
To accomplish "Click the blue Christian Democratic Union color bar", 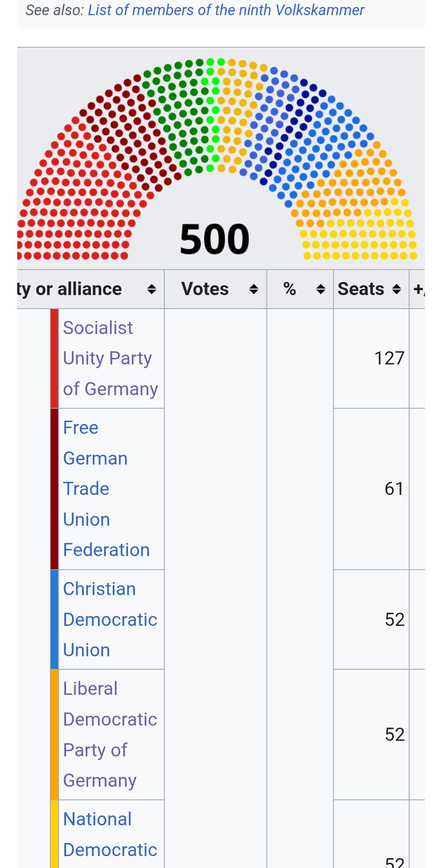I will (55, 619).
